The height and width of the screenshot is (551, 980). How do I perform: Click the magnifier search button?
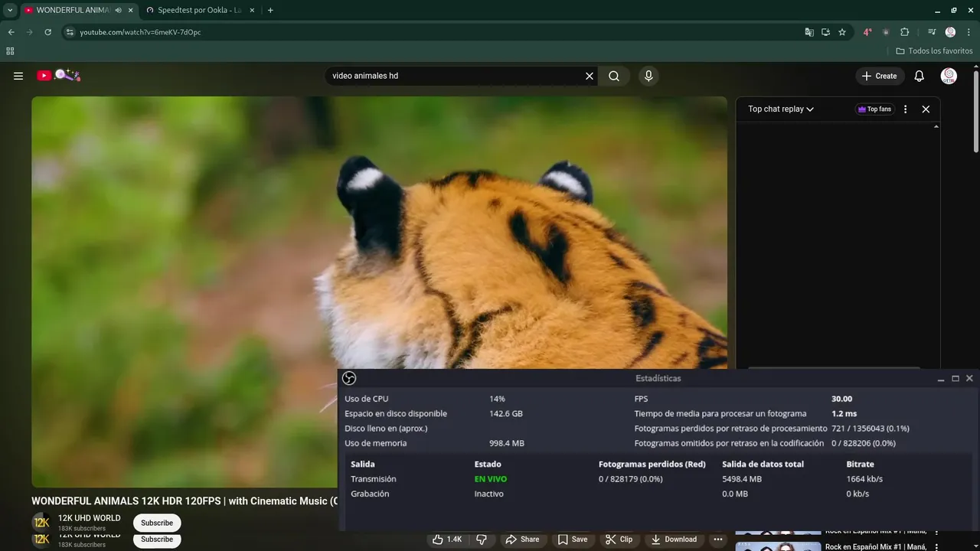(x=614, y=76)
